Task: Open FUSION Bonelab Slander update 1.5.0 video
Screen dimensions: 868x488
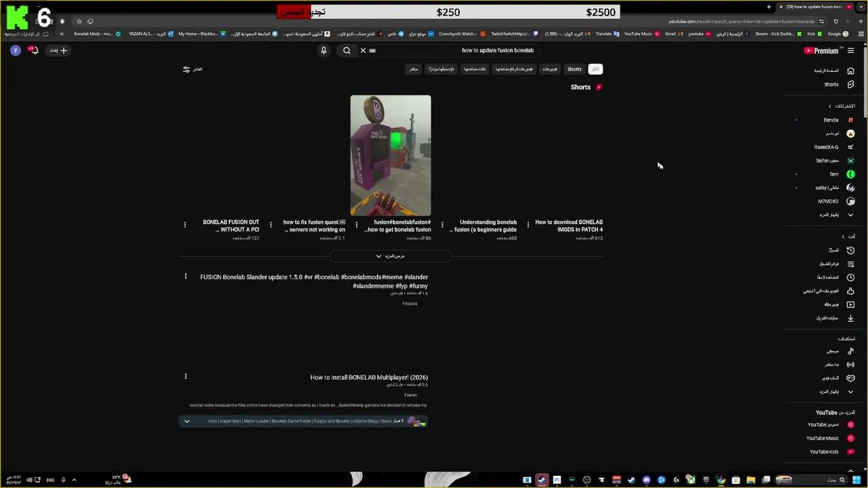Action: tap(314, 281)
